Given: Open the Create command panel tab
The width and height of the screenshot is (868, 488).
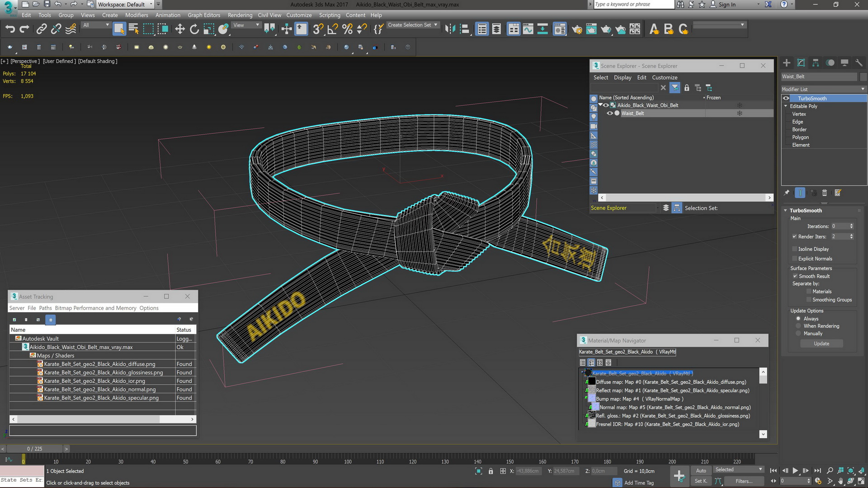Looking at the screenshot, I should point(787,63).
